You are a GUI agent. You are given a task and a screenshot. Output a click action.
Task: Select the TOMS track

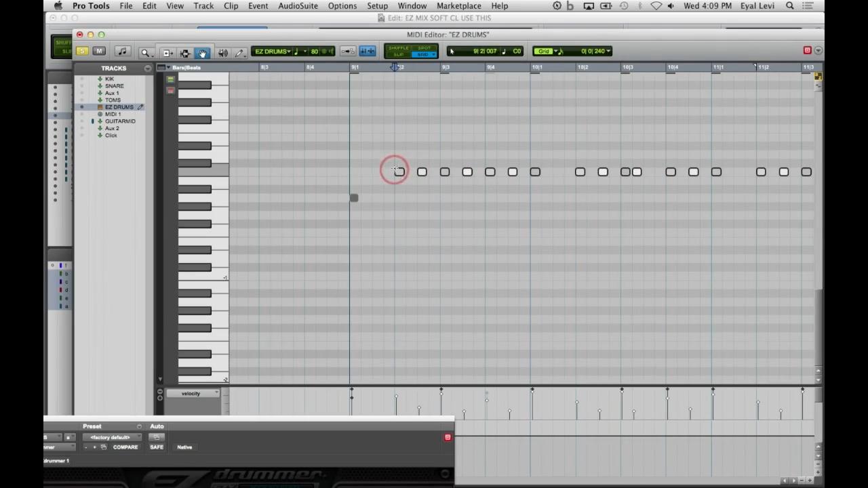pos(113,100)
